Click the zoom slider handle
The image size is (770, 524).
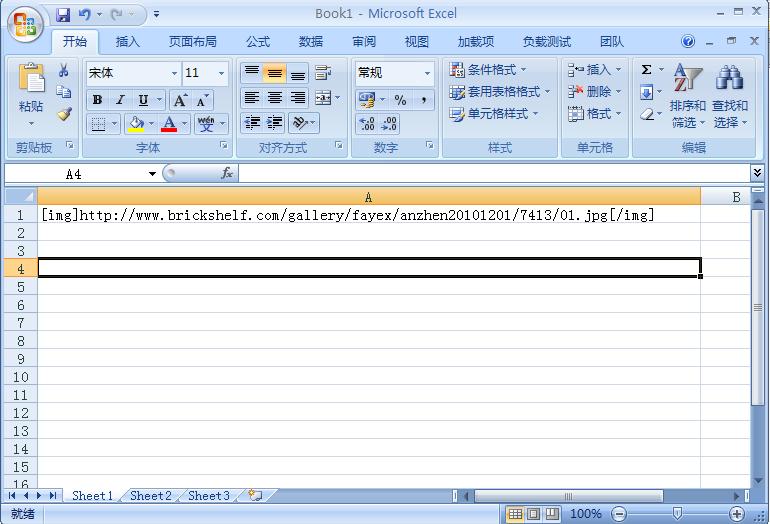pos(677,514)
